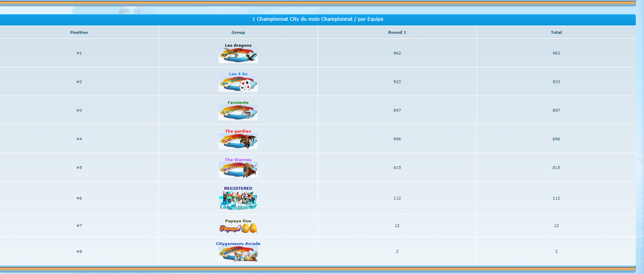Screen dimensions: 644x274
Task: Select the Papaya Duo name text
Action: [238, 221]
